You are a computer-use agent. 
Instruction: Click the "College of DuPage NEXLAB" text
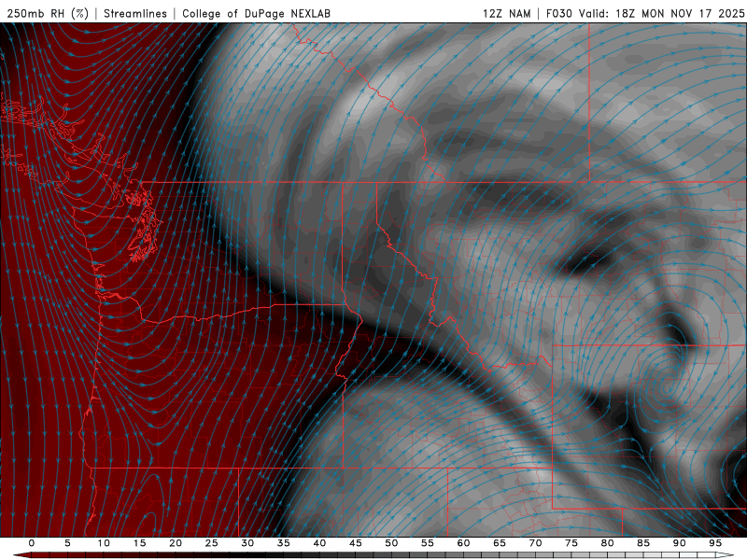[x=256, y=13]
